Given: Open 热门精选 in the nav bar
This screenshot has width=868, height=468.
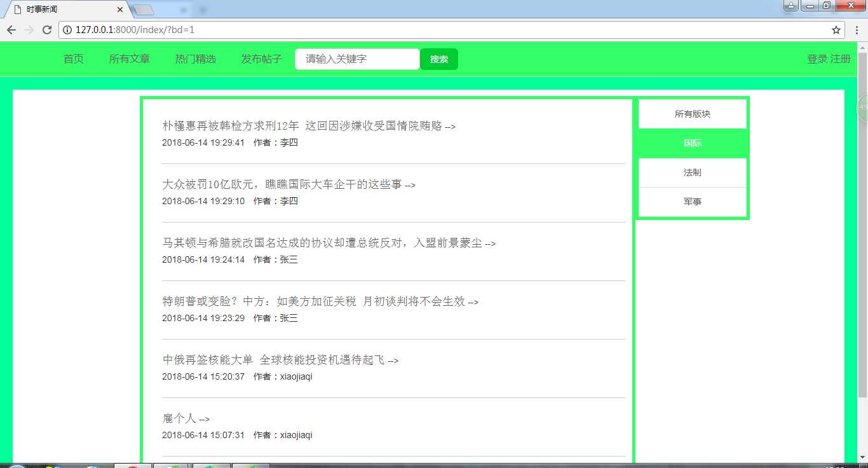Looking at the screenshot, I should click(x=196, y=59).
